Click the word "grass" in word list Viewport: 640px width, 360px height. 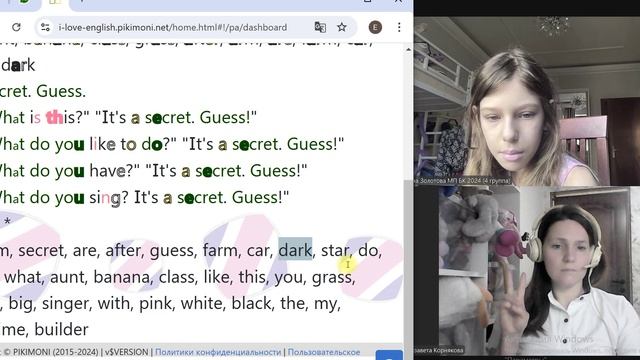pyautogui.click(x=331, y=277)
